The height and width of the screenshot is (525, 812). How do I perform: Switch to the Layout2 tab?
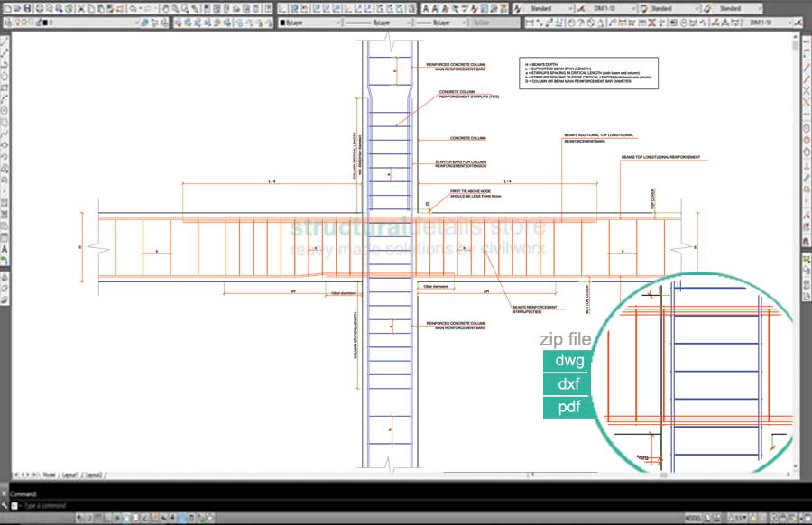coord(94,474)
